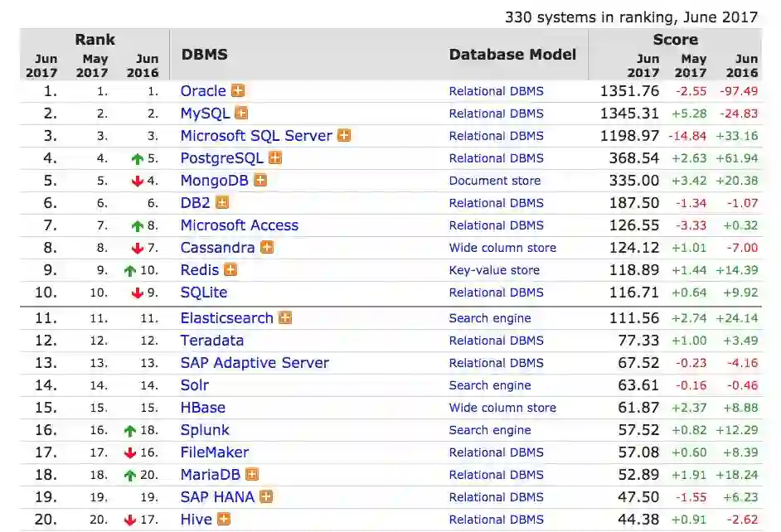This screenshot has height=532, width=781.
Task: Click the plus icon beside MySQL
Action: tap(241, 114)
